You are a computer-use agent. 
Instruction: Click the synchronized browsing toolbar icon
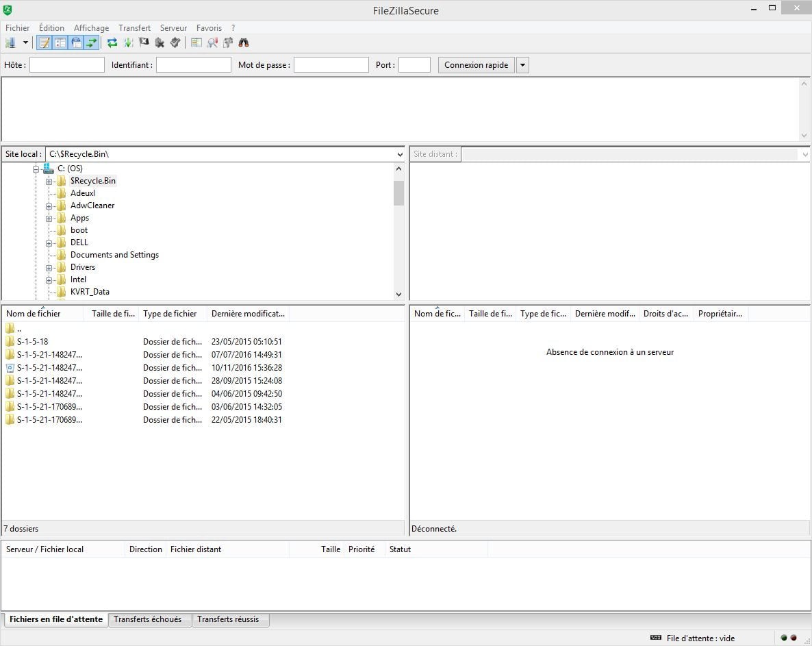[x=228, y=42]
